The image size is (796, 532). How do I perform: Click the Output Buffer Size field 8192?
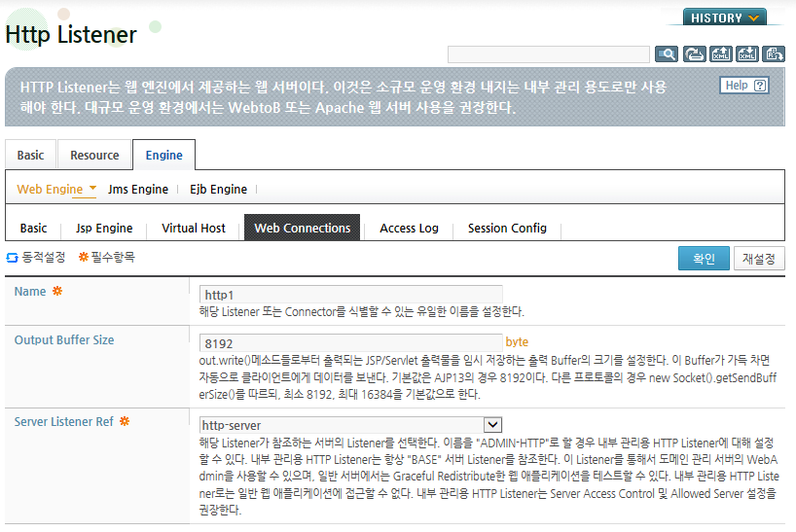(x=350, y=342)
